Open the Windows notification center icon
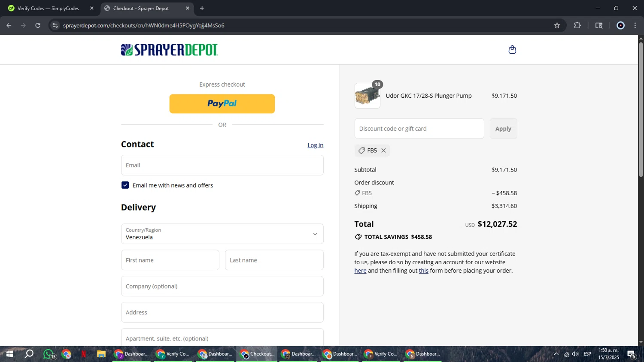 point(632,354)
